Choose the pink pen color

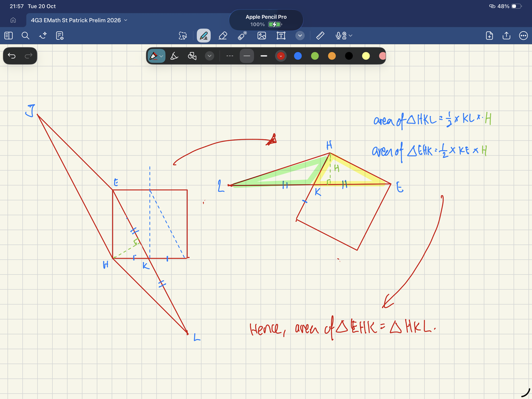pyautogui.click(x=382, y=56)
